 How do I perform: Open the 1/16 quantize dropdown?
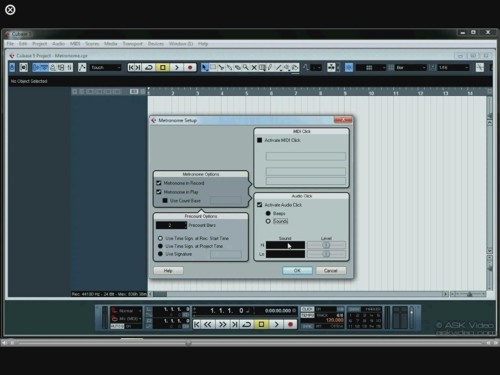[x=453, y=68]
